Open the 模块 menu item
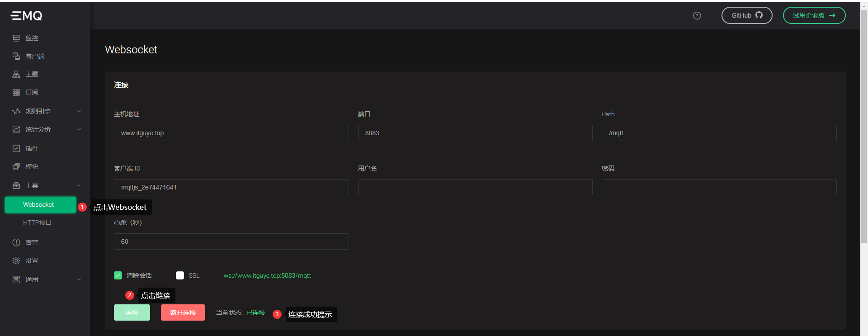This screenshot has width=868, height=336. tap(45, 166)
